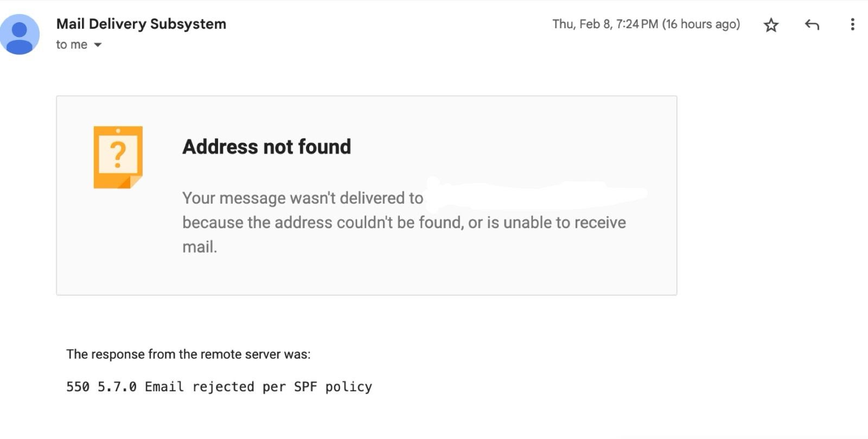Star this bounce message
Viewport: 868px width, 439px height.
(x=771, y=25)
